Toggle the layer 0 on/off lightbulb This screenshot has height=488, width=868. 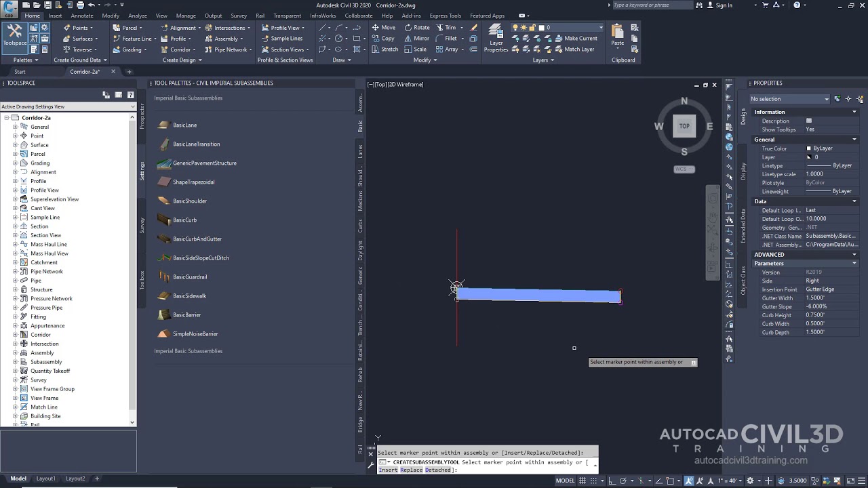tap(515, 28)
